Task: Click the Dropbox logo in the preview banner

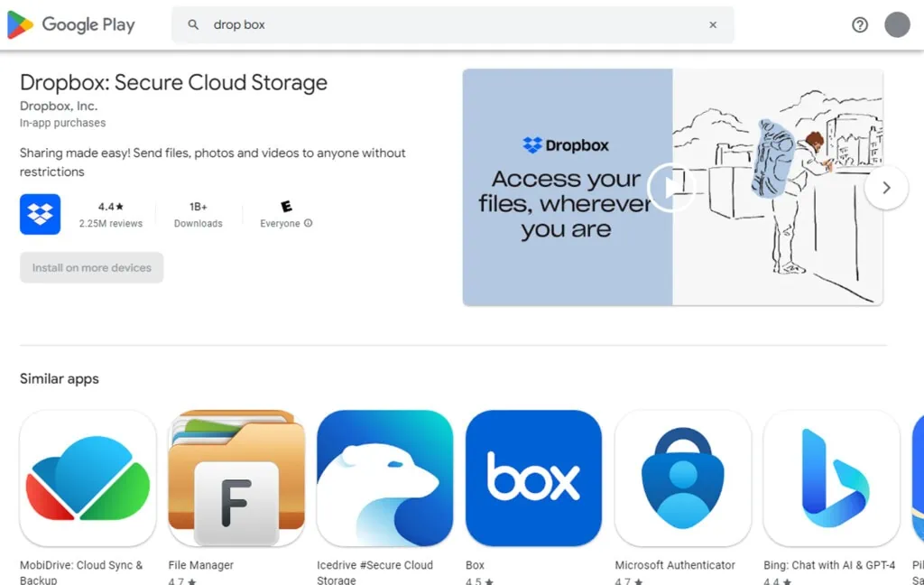Action: point(566,145)
